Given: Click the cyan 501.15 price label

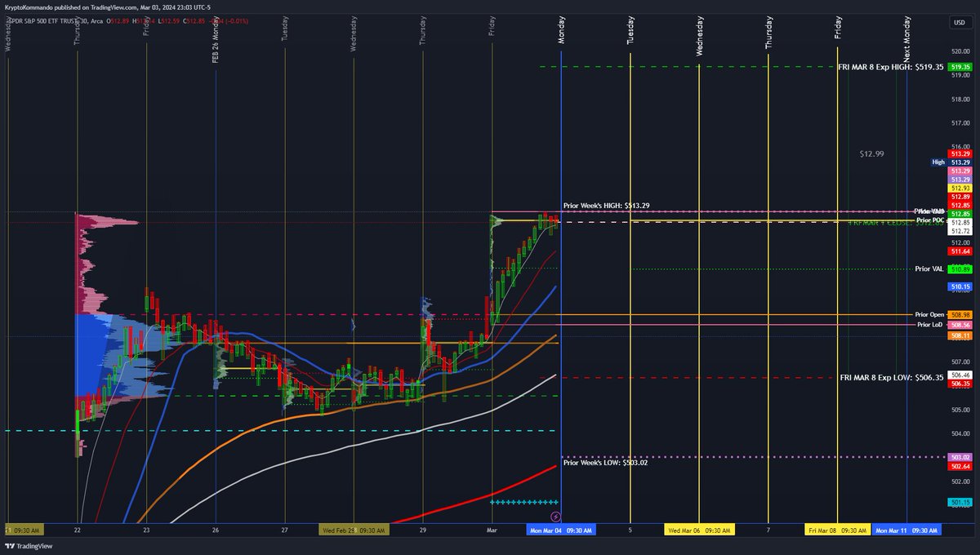Looking at the screenshot, I should click(960, 502).
